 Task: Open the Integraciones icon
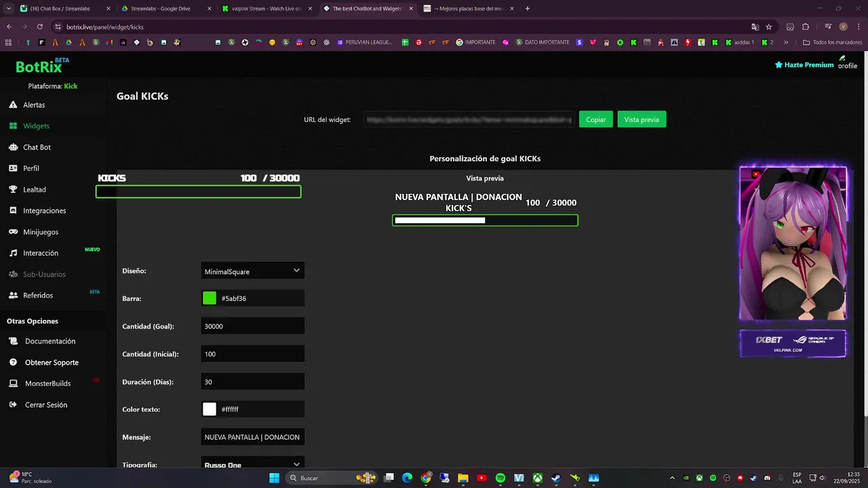13,211
